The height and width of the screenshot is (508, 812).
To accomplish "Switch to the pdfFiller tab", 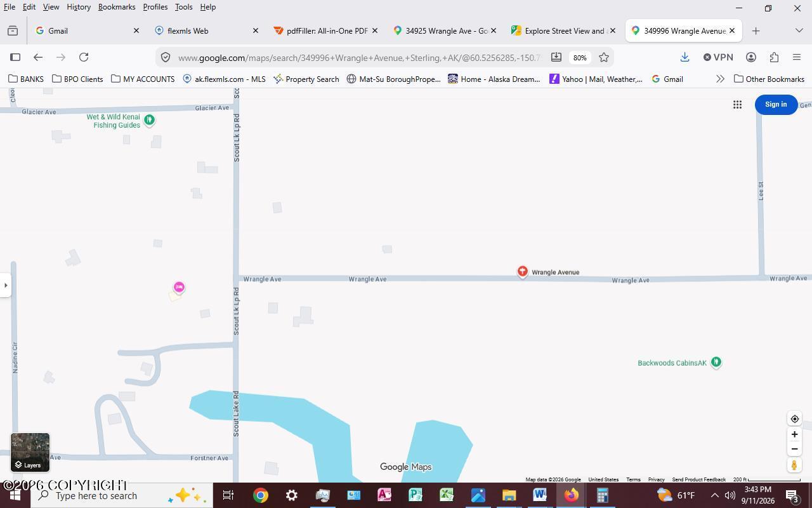I will (x=325, y=30).
